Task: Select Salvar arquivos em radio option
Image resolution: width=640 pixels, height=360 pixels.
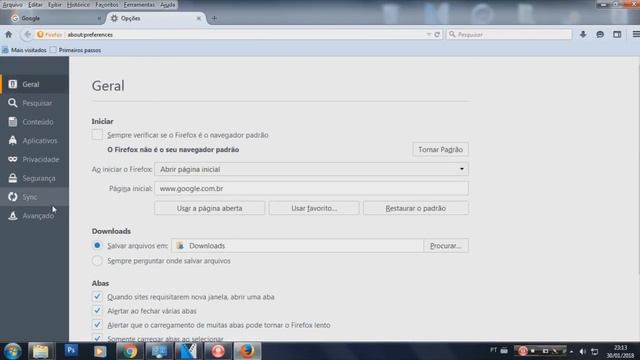Action: (97, 245)
